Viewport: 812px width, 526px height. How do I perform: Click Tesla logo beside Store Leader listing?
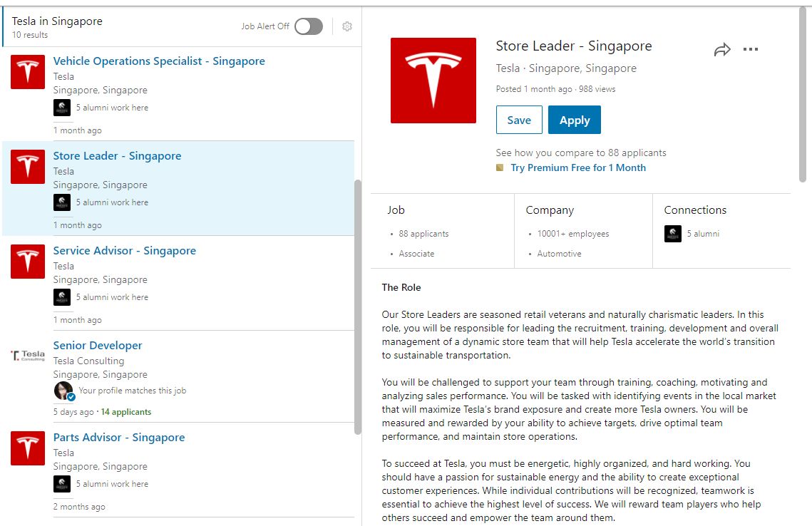pos(28,167)
